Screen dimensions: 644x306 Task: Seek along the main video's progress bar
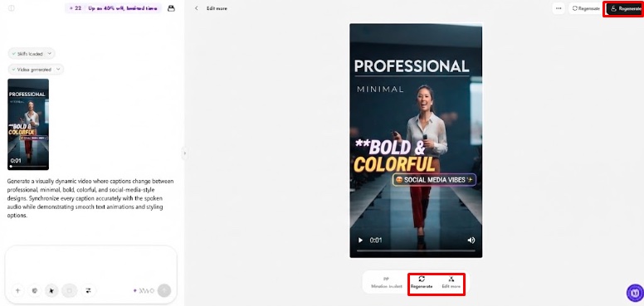pyautogui.click(x=416, y=250)
